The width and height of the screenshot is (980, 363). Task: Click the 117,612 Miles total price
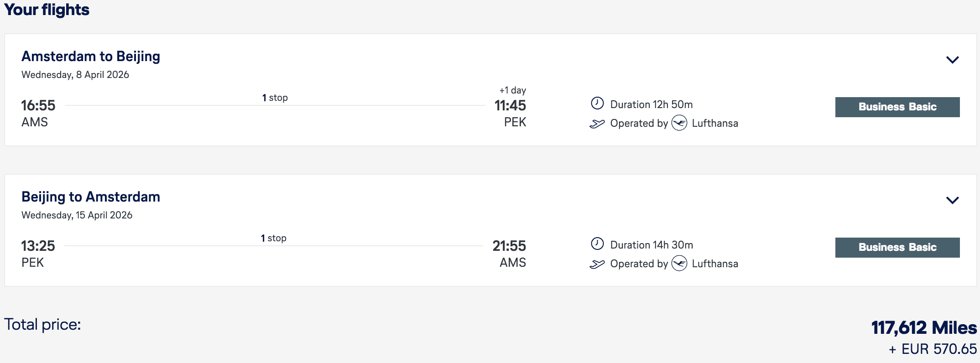[x=923, y=328]
